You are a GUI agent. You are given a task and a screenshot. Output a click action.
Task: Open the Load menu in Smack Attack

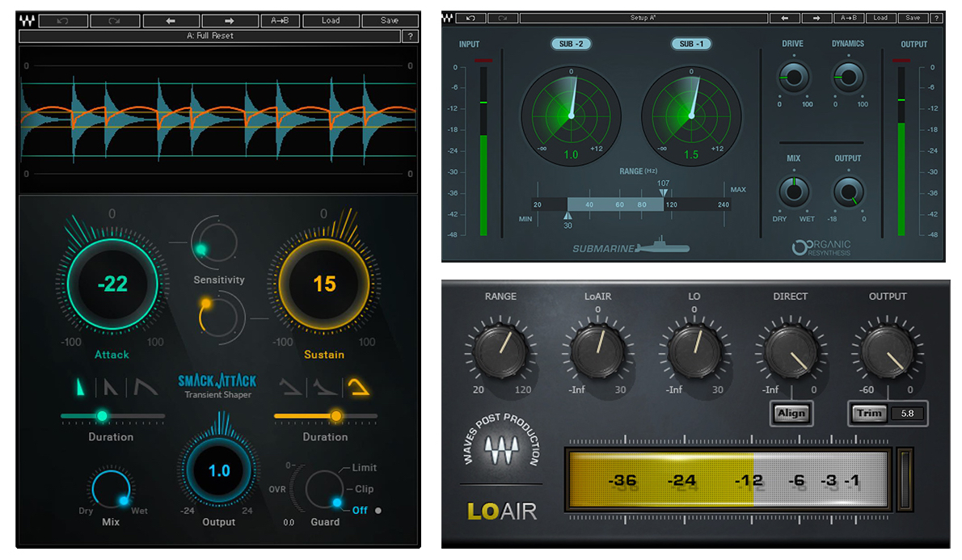tap(331, 20)
